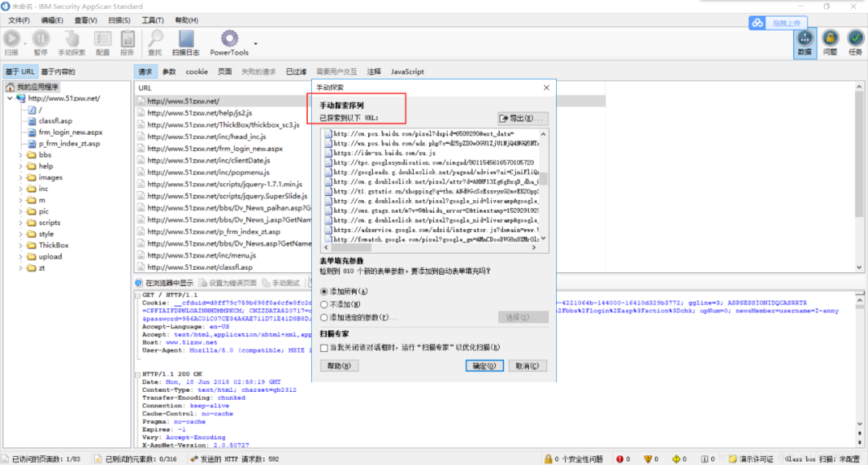Switch to the JavaScript tab

click(x=407, y=72)
